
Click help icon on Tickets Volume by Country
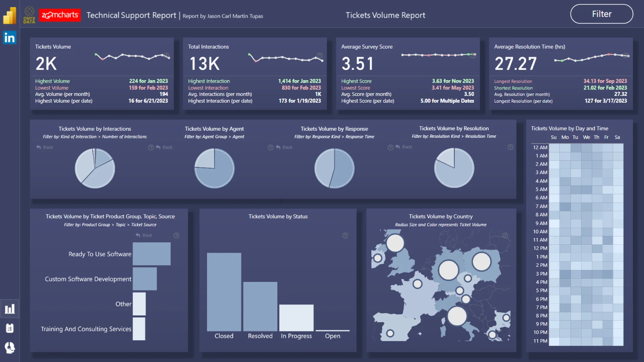click(505, 236)
